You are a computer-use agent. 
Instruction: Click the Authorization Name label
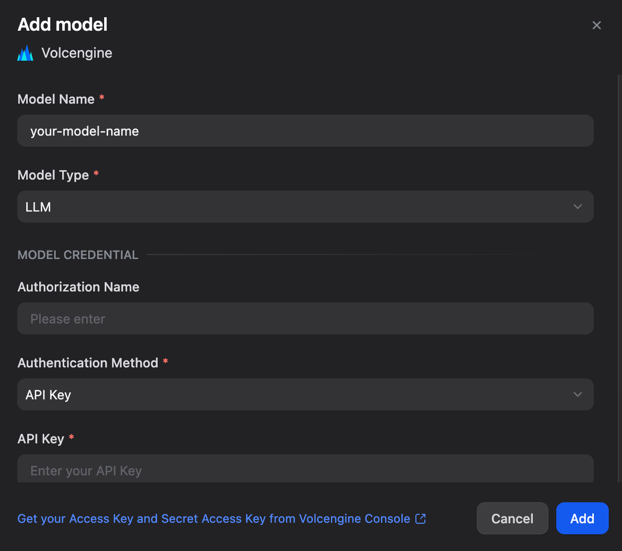pyautogui.click(x=78, y=287)
